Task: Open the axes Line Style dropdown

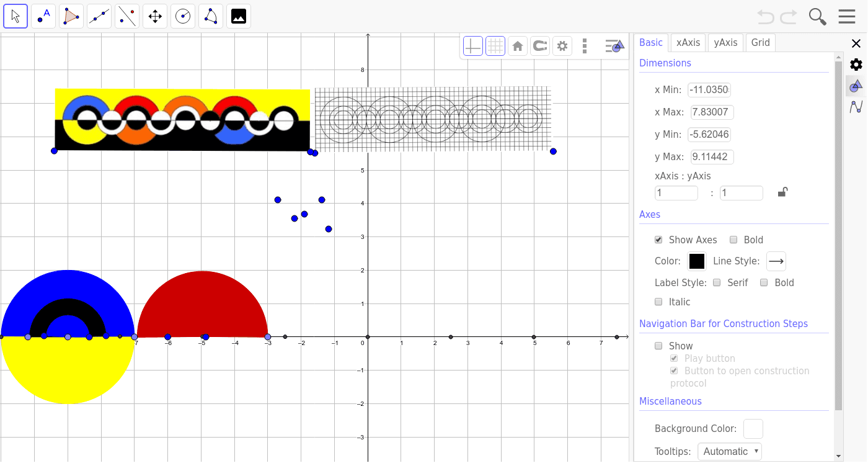Action: (776, 261)
